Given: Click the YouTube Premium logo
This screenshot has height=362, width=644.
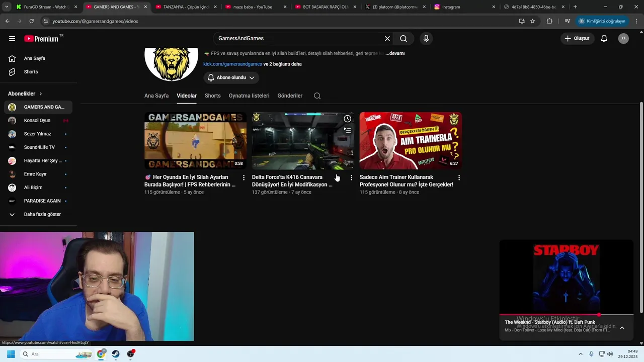Looking at the screenshot, I should tap(41, 39).
